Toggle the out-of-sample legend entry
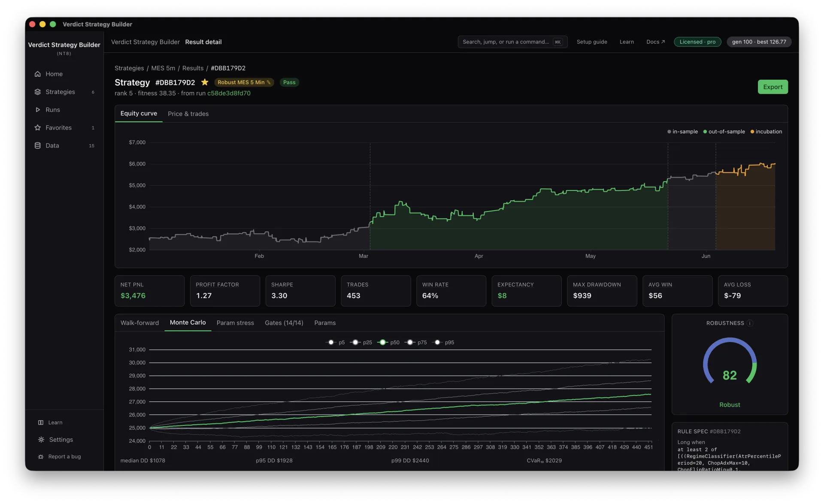The image size is (824, 504). click(724, 132)
